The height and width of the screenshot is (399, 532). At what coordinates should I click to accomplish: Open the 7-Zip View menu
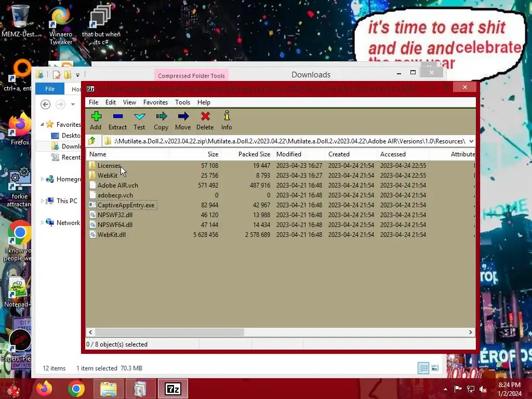click(x=129, y=102)
